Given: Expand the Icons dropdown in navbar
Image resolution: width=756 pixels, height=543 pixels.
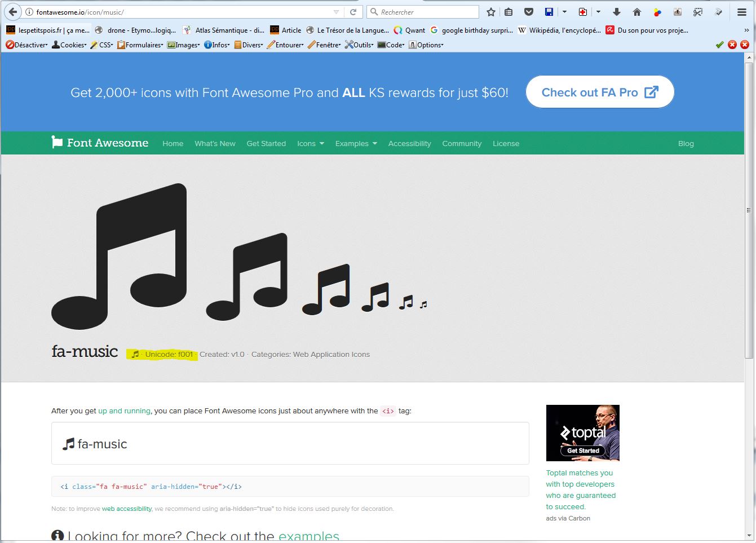Looking at the screenshot, I should click(311, 144).
